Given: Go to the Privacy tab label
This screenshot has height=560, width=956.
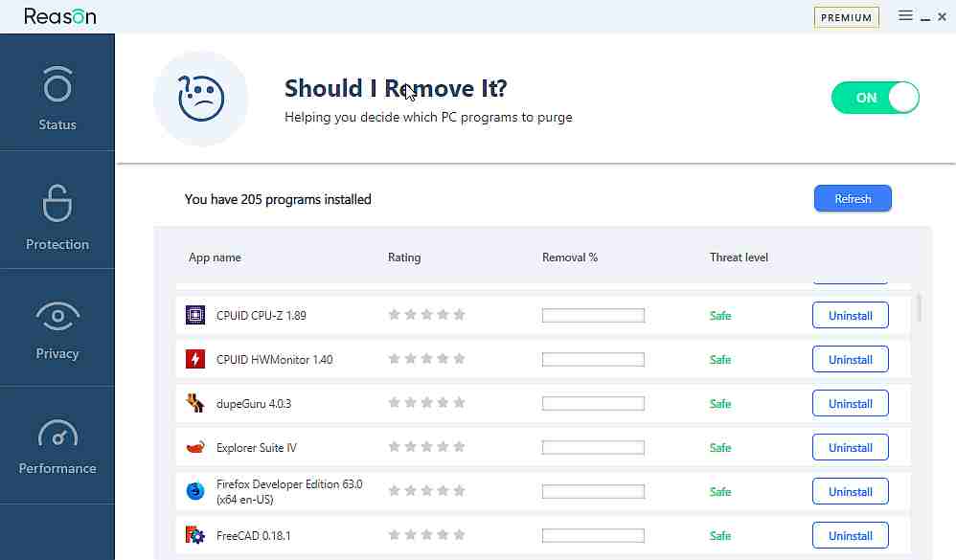Looking at the screenshot, I should [57, 353].
